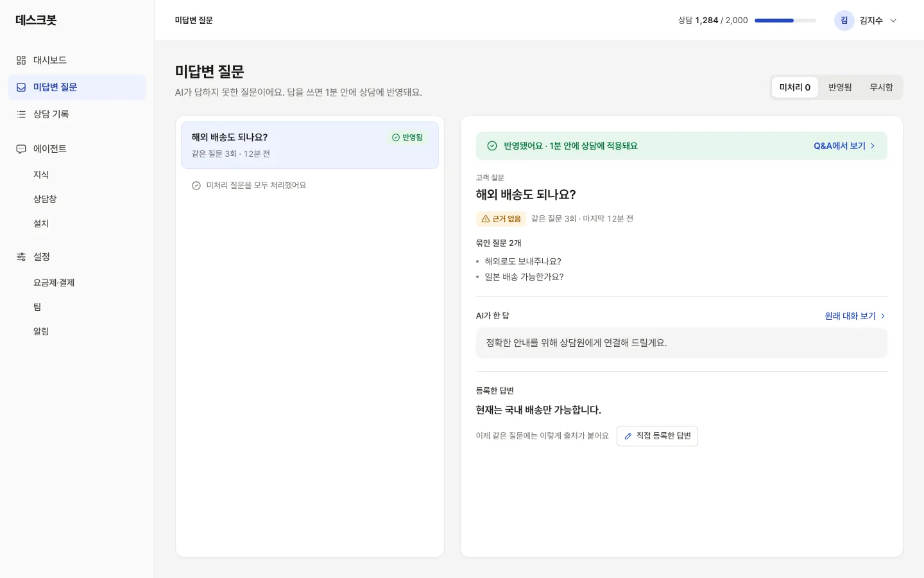Click the AI answer box 정확한 안내를 위해
The height and width of the screenshot is (578, 924).
[681, 343]
